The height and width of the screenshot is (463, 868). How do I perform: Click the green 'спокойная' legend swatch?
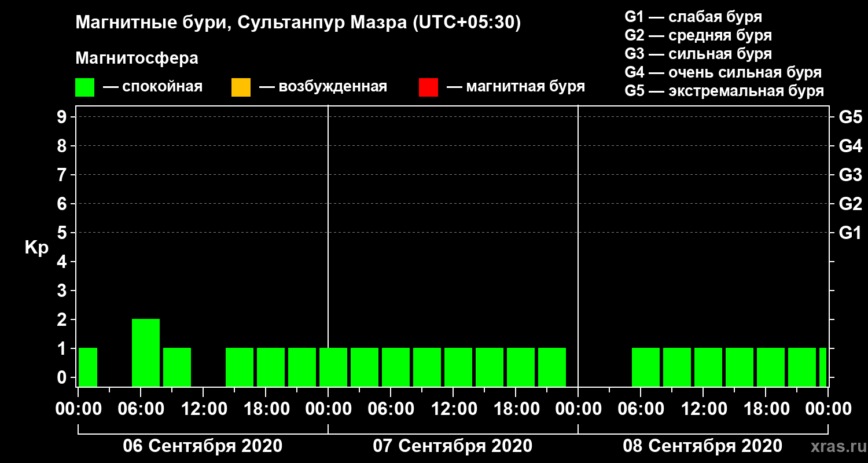point(84,87)
